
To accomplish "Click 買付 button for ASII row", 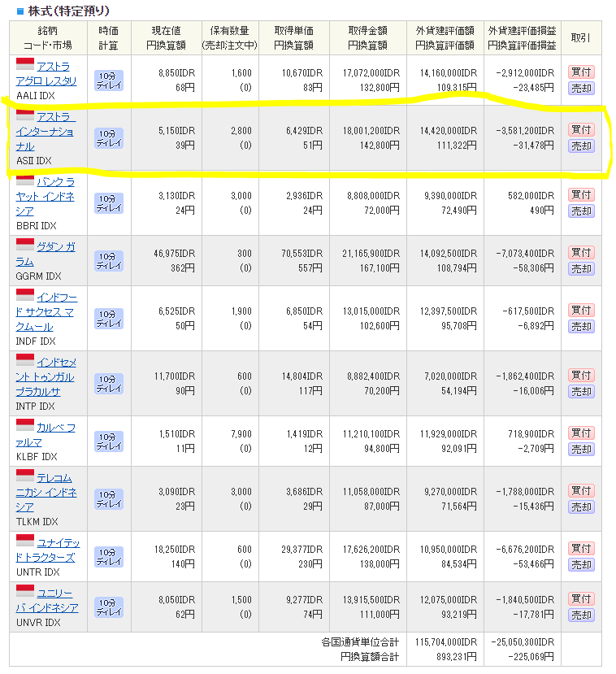I will click(x=581, y=129).
